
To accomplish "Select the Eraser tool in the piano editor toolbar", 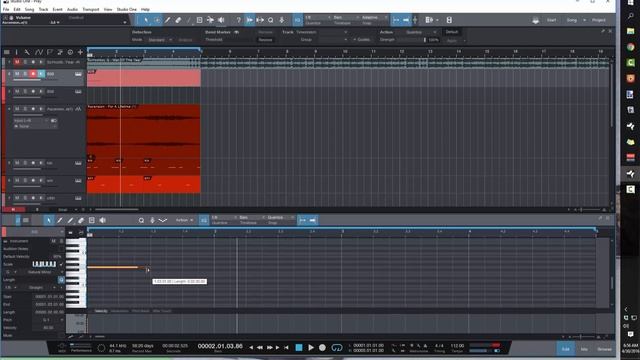I will (81, 220).
